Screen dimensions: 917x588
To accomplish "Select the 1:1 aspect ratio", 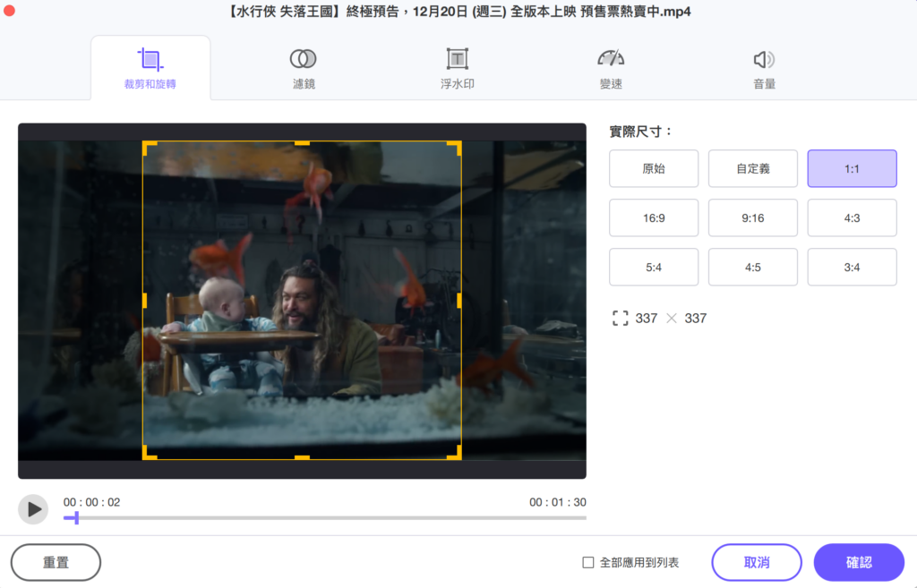I will click(x=853, y=168).
